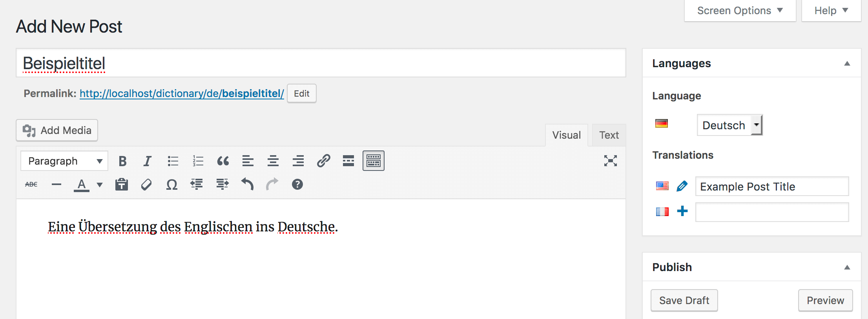Viewport: 868px width, 319px height.
Task: Insert a special character with the Omega icon
Action: tap(171, 184)
